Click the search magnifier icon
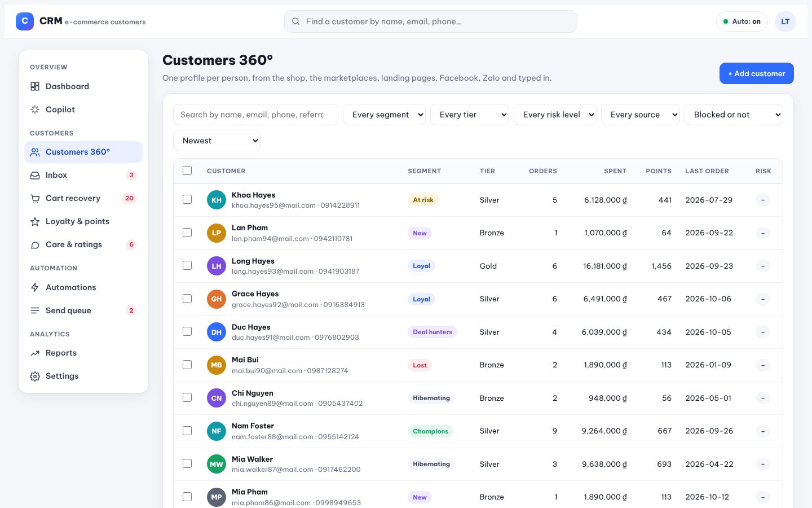 tap(296, 21)
